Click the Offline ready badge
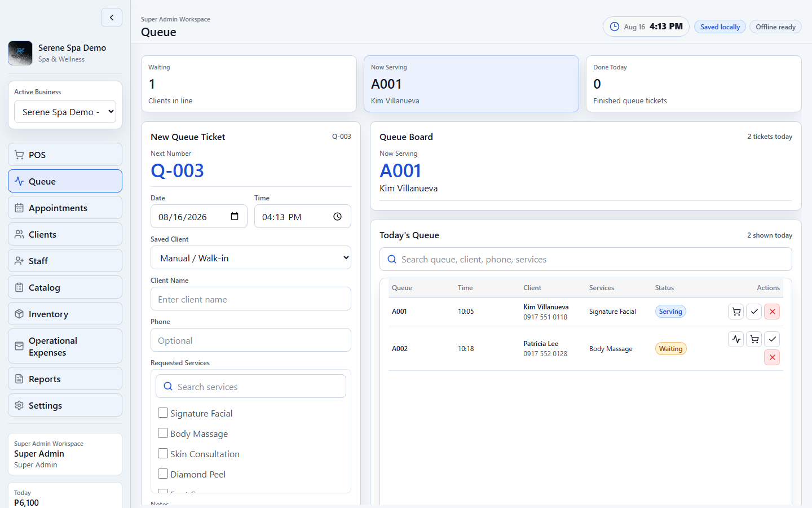The image size is (812, 508). point(775,27)
